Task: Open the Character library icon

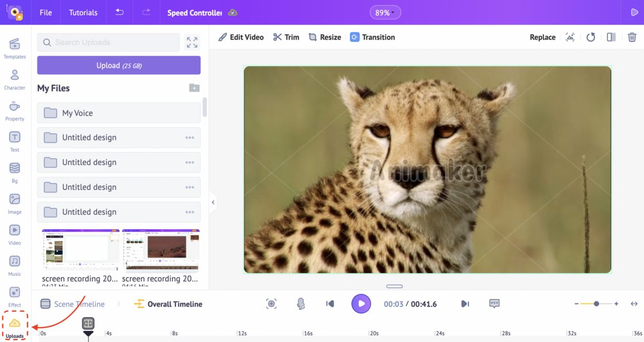Action: [14, 79]
